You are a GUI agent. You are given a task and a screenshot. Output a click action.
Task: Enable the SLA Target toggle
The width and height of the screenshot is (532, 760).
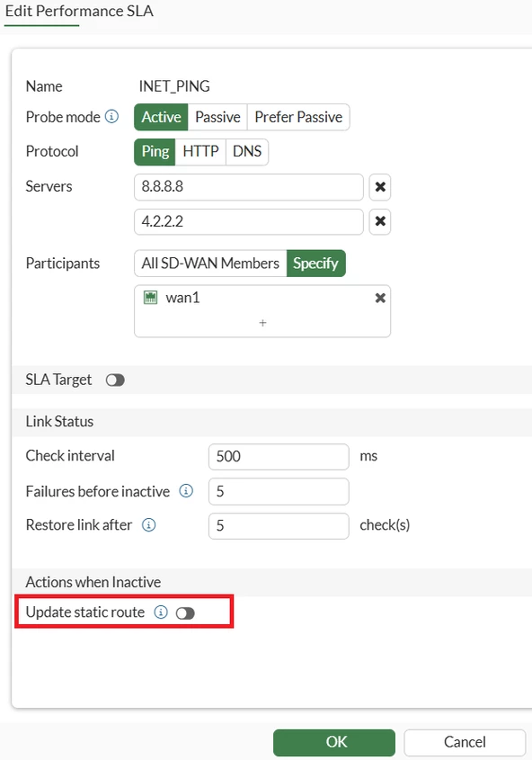(x=115, y=380)
